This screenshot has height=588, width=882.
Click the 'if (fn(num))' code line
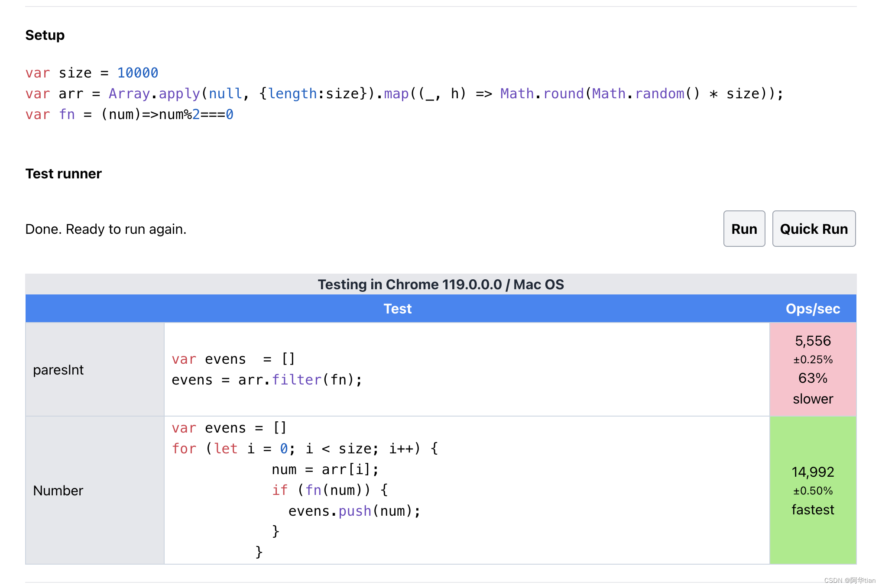coord(330,490)
